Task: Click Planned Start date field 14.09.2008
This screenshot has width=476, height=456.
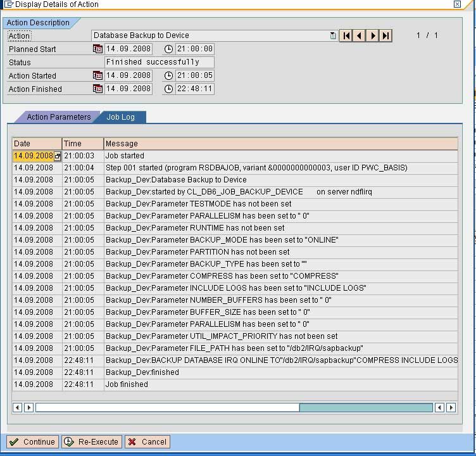Action: [x=128, y=49]
